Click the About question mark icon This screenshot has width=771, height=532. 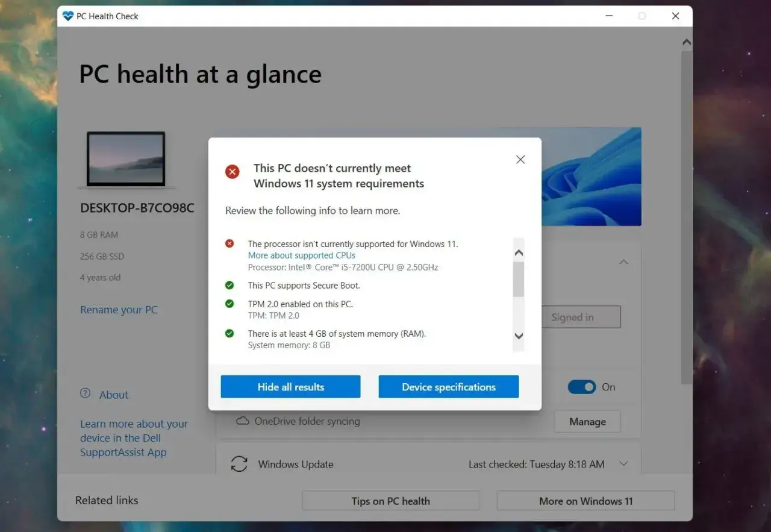(x=86, y=393)
